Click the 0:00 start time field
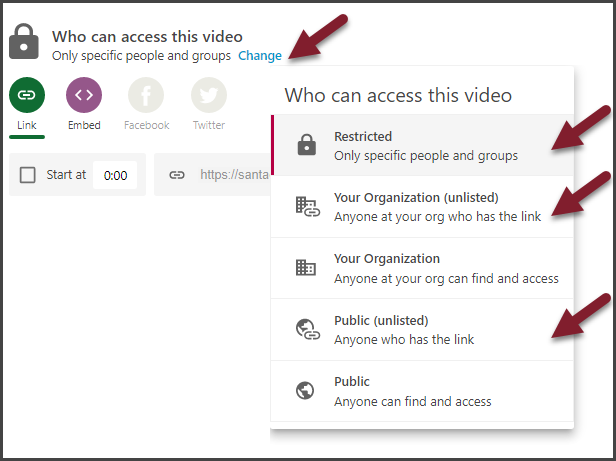616x461 pixels. (x=115, y=175)
